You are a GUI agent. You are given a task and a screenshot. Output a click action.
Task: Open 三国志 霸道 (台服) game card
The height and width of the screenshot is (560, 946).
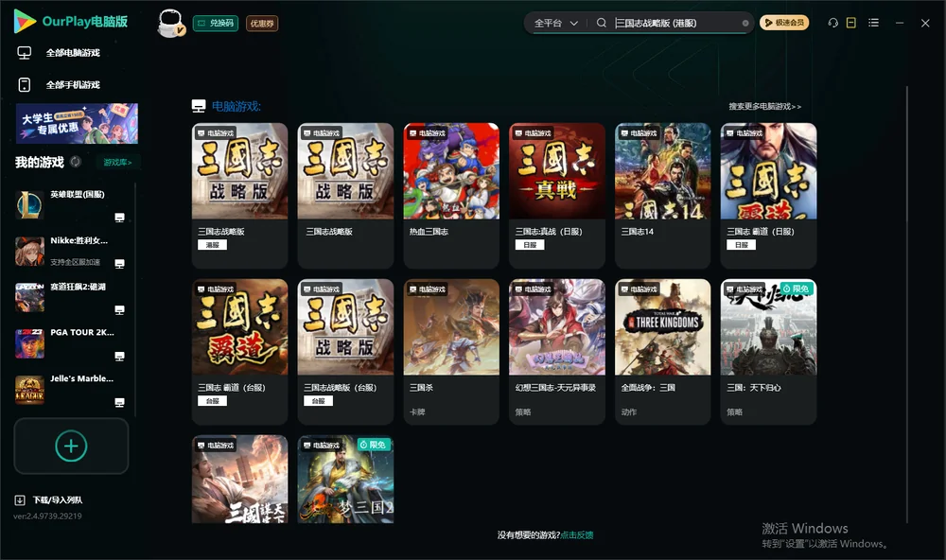point(239,352)
